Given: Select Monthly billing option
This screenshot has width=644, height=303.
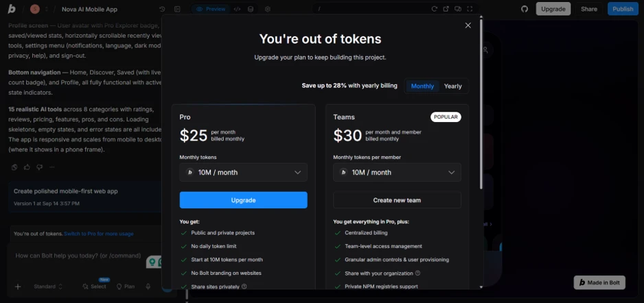Looking at the screenshot, I should (422, 86).
